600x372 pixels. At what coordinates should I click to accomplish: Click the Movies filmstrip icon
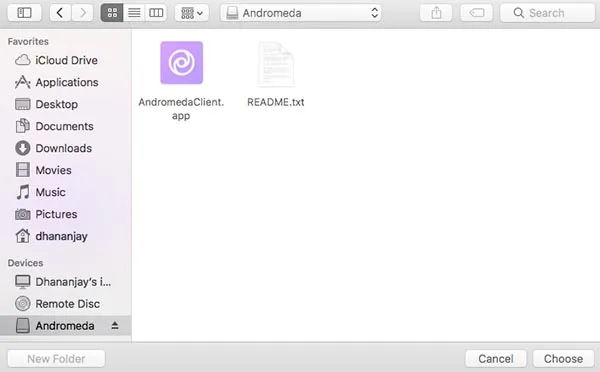tap(23, 170)
